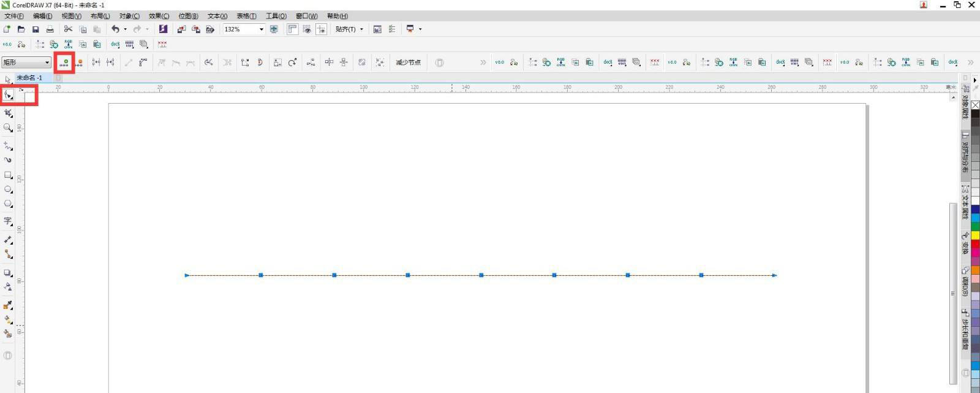
Task: Open the zoom level 132% dropdown
Action: pos(262,29)
